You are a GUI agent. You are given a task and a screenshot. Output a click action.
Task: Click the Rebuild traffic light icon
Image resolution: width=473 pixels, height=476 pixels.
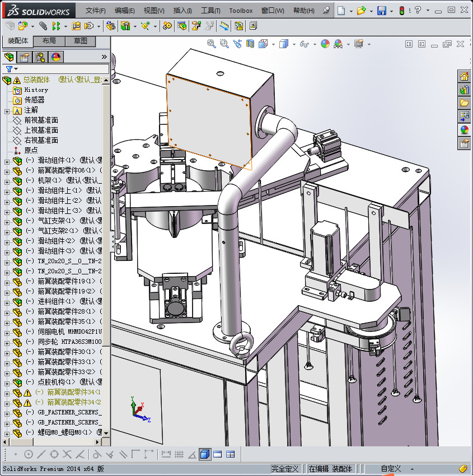[x=402, y=11]
